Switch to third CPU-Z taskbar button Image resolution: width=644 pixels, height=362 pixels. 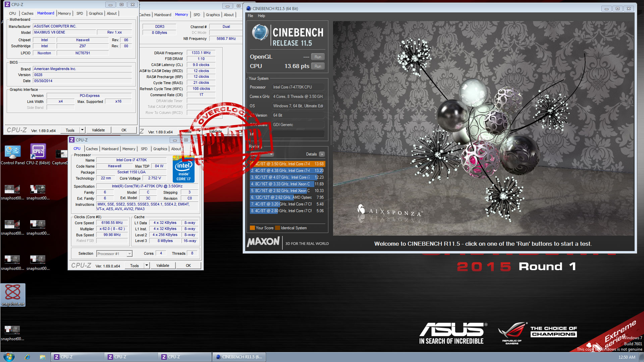[185, 357]
